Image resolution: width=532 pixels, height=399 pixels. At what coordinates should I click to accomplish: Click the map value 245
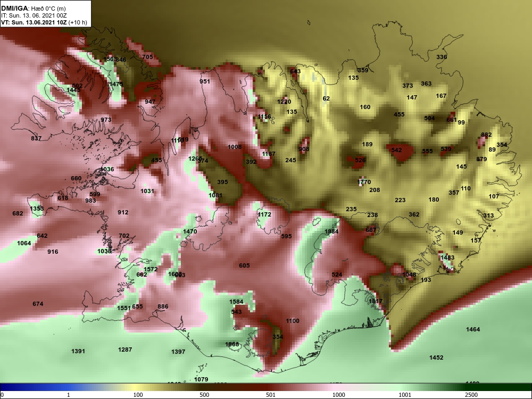point(291,160)
